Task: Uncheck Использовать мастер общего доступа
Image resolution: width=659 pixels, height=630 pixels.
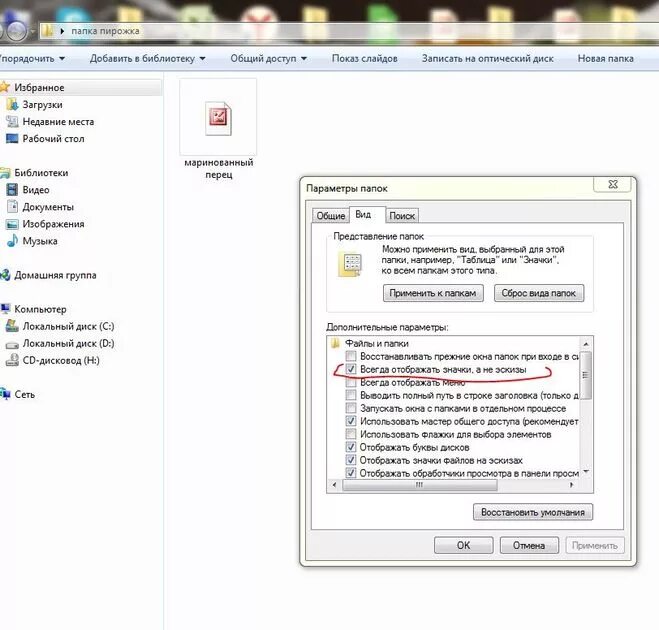Action: (x=351, y=421)
